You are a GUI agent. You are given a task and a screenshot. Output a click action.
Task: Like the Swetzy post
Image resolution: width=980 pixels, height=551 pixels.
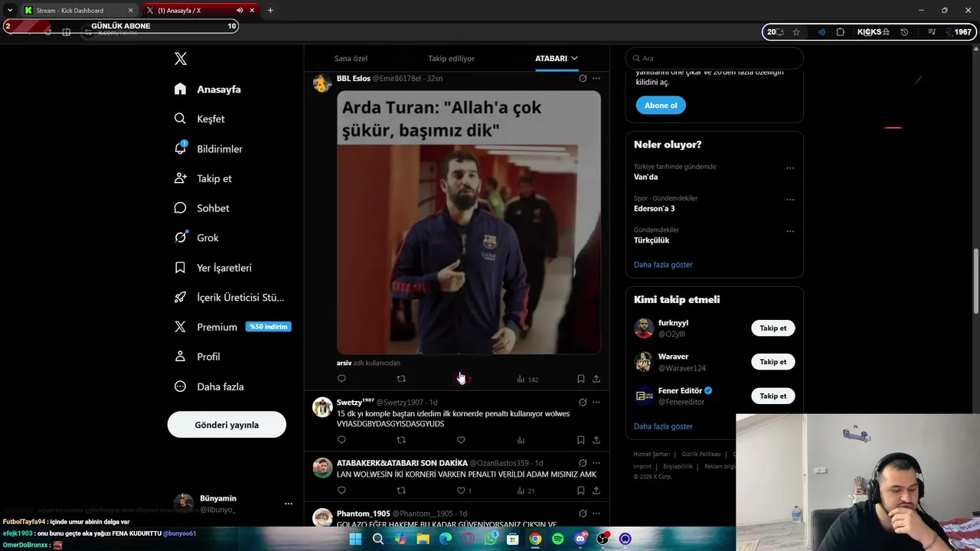click(461, 440)
